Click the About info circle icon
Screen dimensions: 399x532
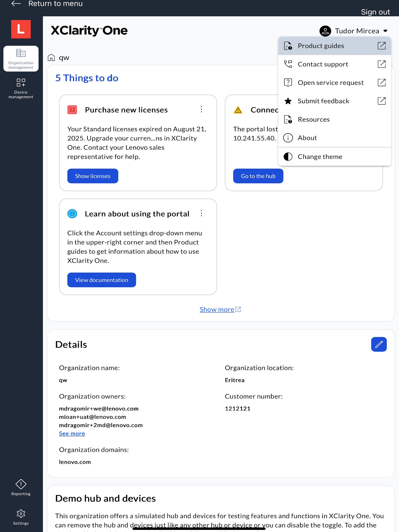point(288,138)
